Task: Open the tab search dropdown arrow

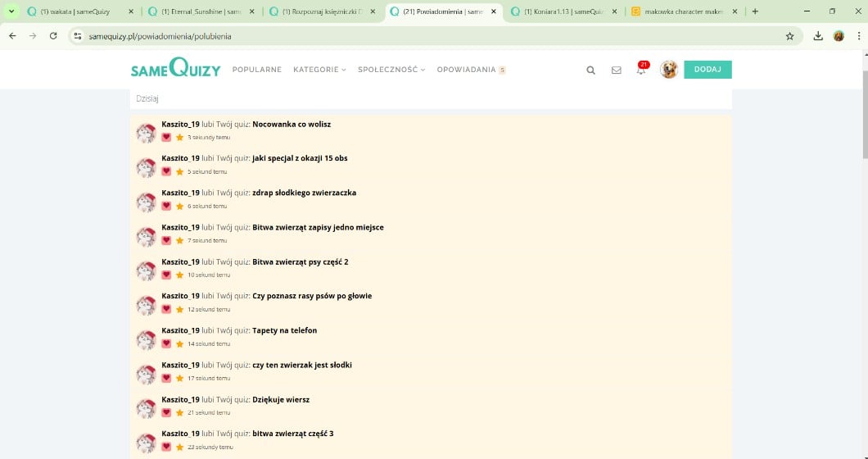Action: (x=11, y=11)
